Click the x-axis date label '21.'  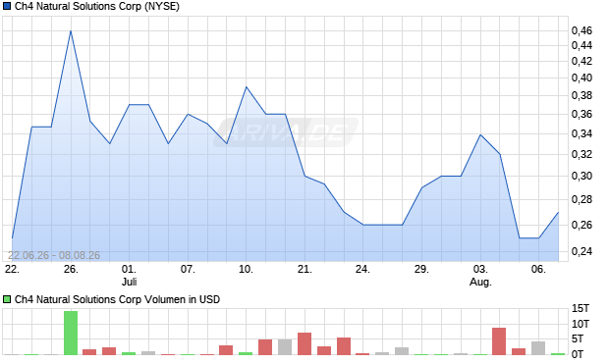tap(304, 269)
